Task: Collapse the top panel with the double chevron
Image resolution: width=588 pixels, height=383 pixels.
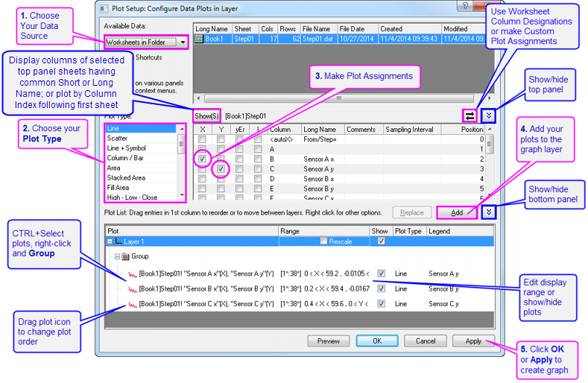Action: 489,116
